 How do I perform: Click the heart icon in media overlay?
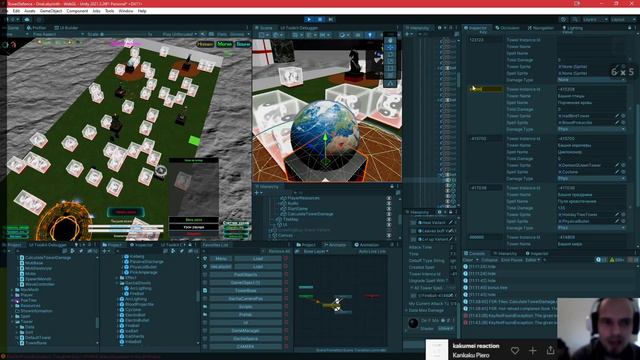coord(515,350)
